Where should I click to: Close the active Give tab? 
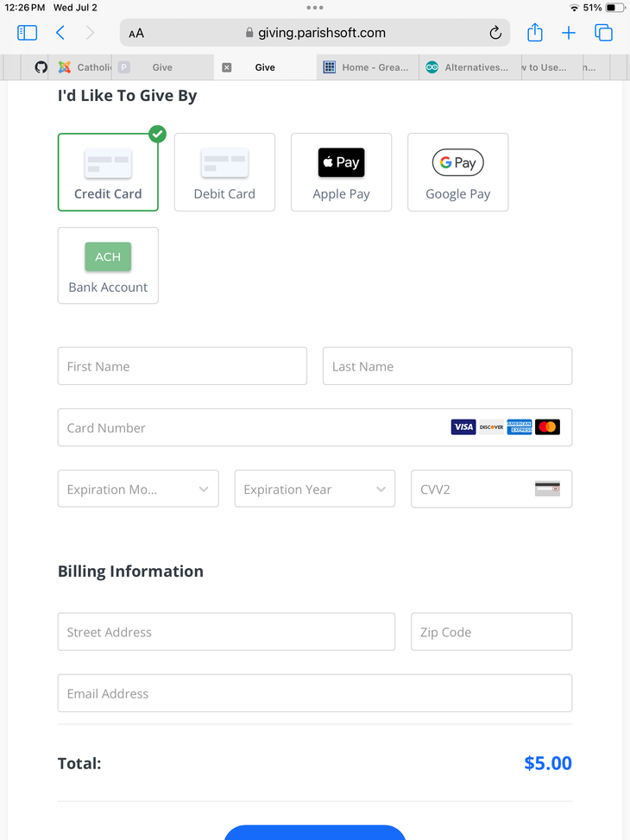227,67
